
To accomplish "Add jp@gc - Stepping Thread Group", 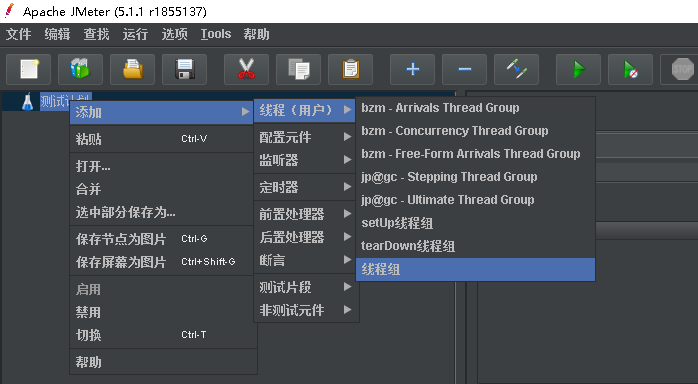I will point(475,177).
